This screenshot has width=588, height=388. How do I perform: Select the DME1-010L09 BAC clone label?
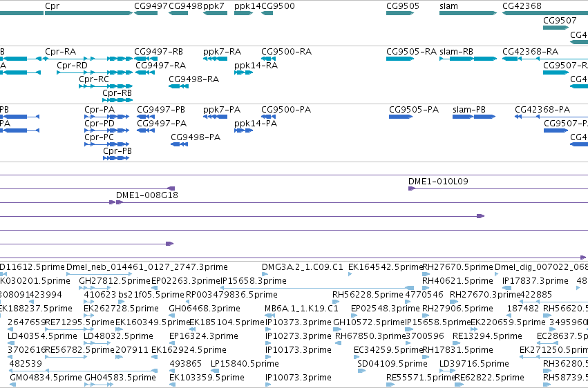click(x=438, y=182)
